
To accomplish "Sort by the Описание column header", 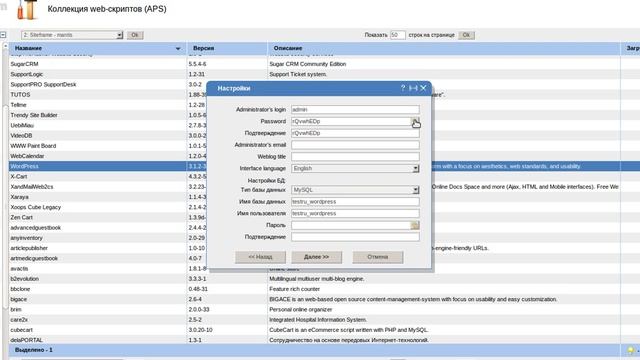I will 444,48.
